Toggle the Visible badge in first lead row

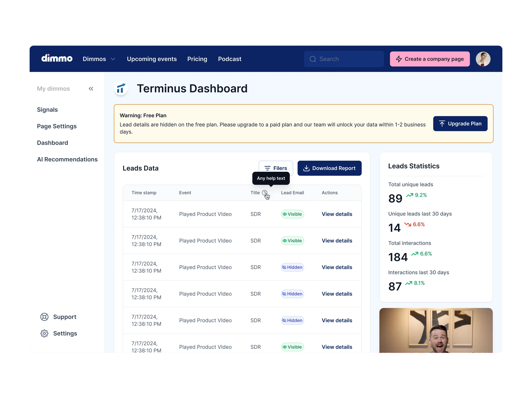tap(293, 214)
